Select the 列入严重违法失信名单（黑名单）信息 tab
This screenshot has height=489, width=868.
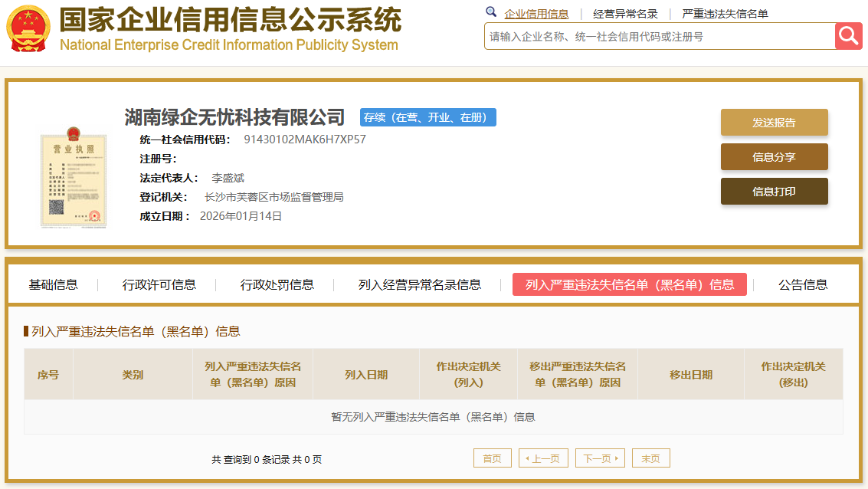(x=631, y=284)
